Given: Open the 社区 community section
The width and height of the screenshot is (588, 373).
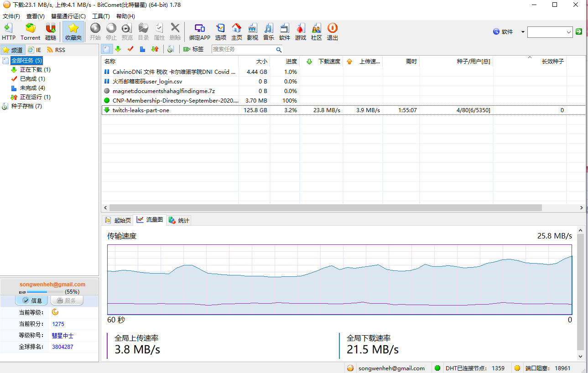Looking at the screenshot, I should click(x=317, y=32).
